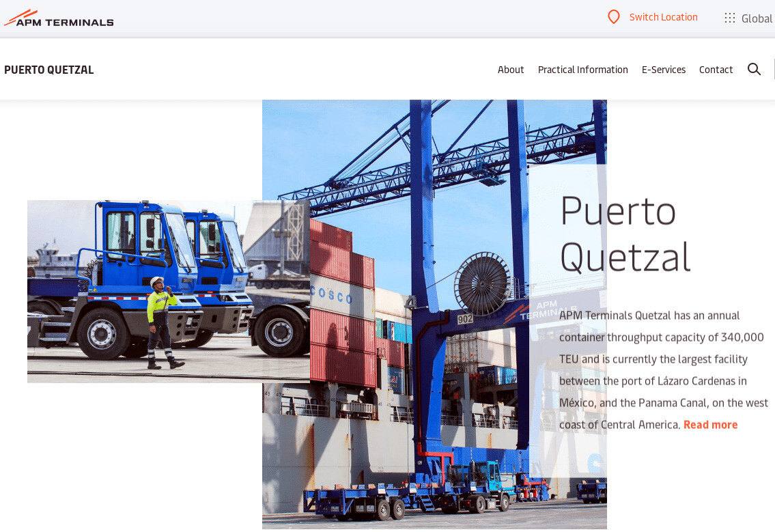The image size is (775, 532).
Task: Open the Contact menu item
Action: click(x=716, y=70)
